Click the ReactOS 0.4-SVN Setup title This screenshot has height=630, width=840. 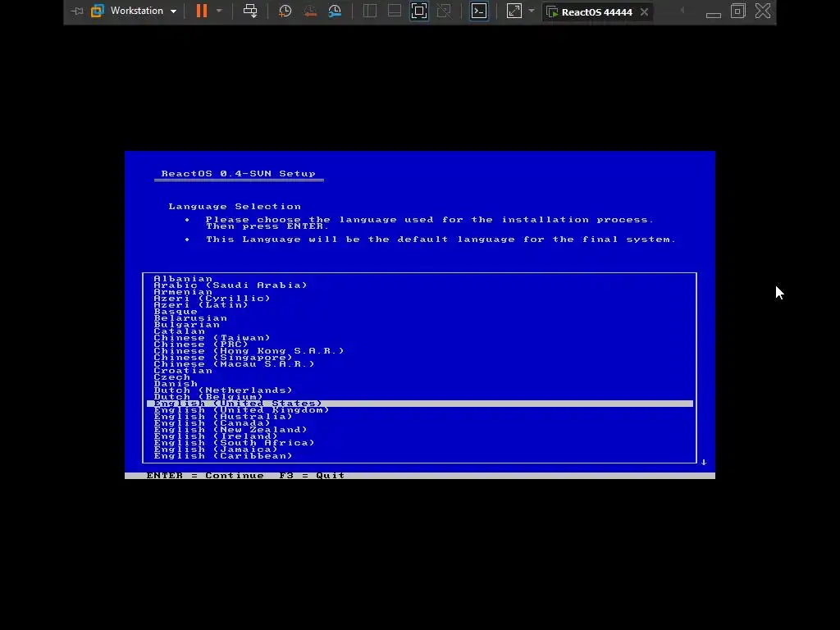point(239,174)
